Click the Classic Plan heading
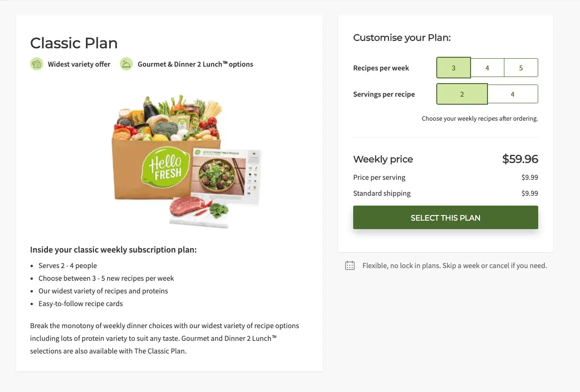The height and width of the screenshot is (392, 580). pyautogui.click(x=74, y=43)
